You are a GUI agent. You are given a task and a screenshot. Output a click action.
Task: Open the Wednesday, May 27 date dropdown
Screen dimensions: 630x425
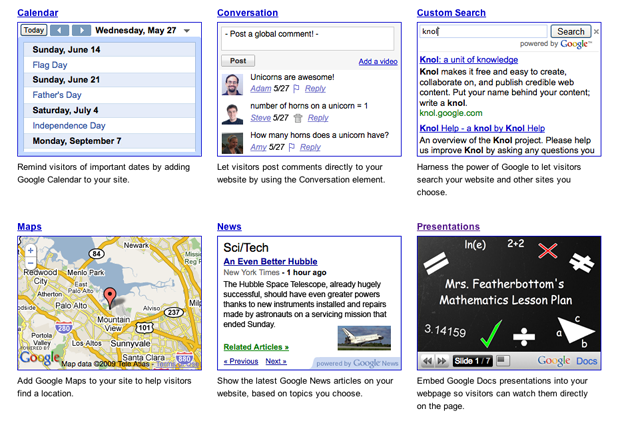pos(186,31)
